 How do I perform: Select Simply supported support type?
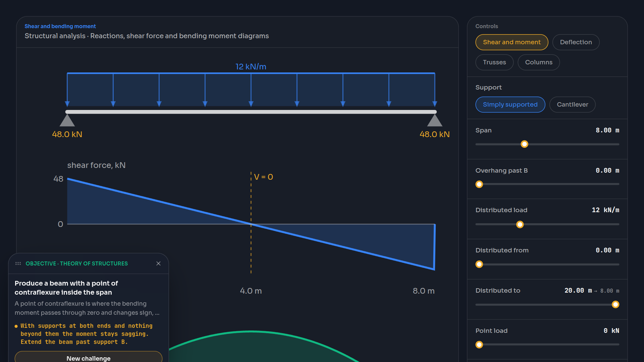click(x=510, y=105)
